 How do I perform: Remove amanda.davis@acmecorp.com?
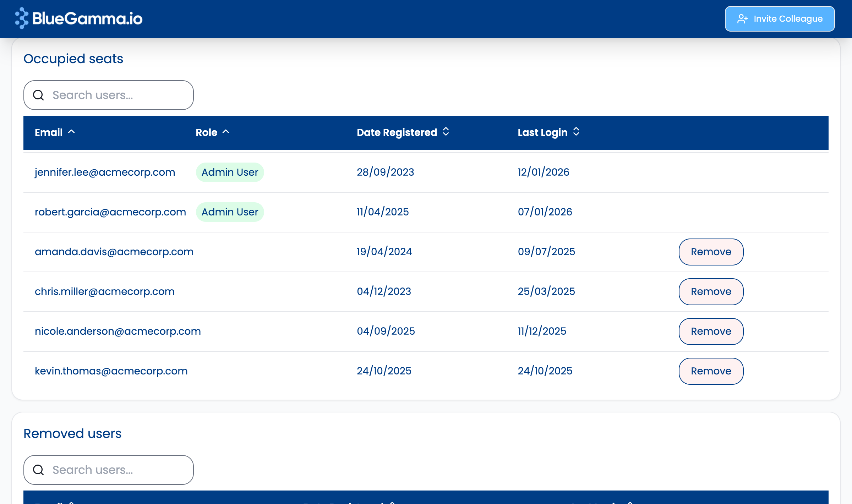711,252
